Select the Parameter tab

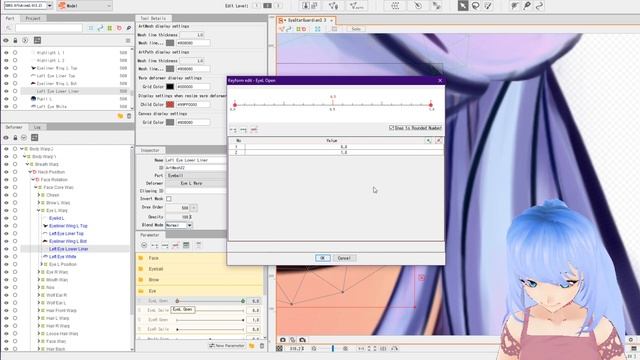(x=150, y=235)
